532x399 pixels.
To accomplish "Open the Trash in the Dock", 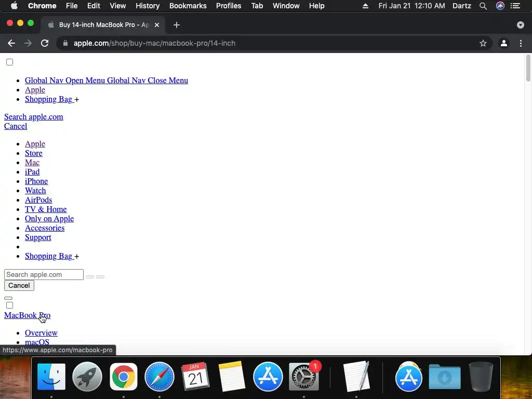I will coord(481,377).
